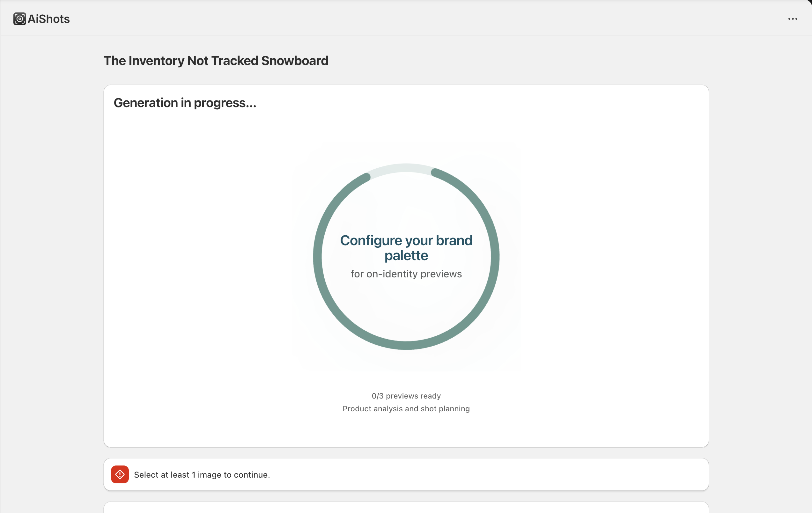Click the AiShots app name text
Viewport: 812px width, 513px height.
(49, 19)
